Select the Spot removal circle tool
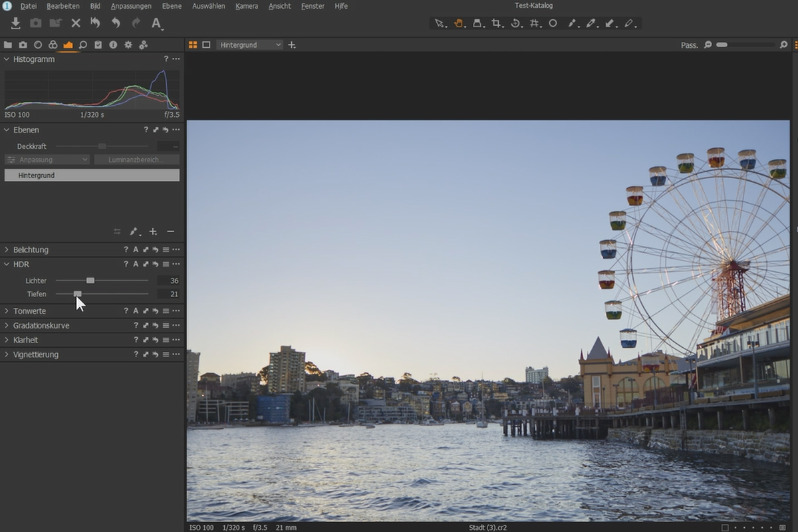The width and height of the screenshot is (798, 532). pos(553,23)
